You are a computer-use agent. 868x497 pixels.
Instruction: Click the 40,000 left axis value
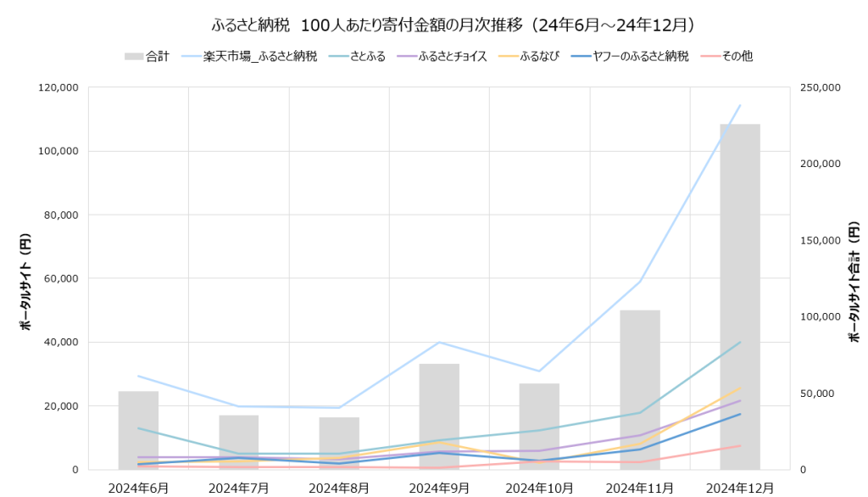click(x=61, y=343)
